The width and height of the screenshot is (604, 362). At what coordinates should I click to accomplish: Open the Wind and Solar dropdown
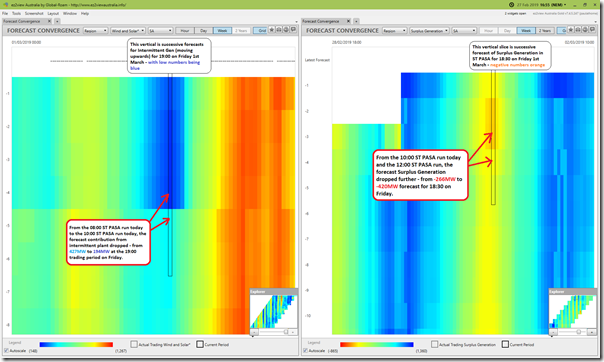click(128, 30)
